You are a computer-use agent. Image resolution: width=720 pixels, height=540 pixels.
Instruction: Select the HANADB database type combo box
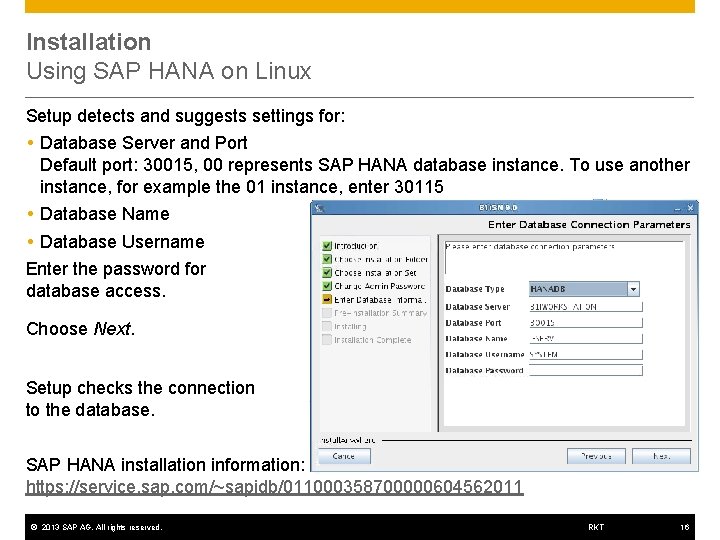584,289
